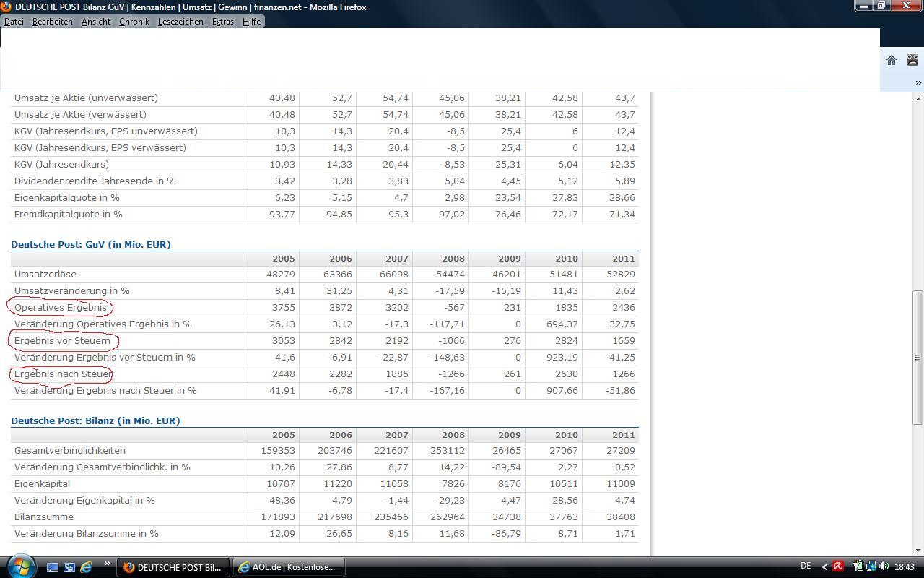The width and height of the screenshot is (924, 578).
Task: Show hidden tray icons arrow
Action: point(824,567)
